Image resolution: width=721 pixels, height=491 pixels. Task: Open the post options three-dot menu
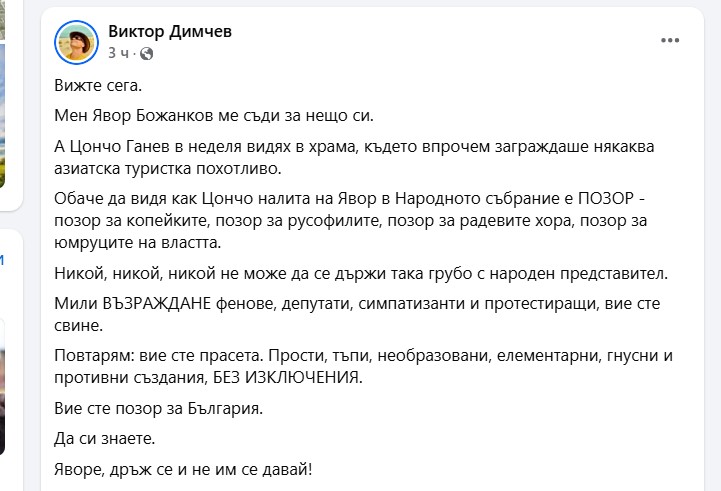pos(670,40)
